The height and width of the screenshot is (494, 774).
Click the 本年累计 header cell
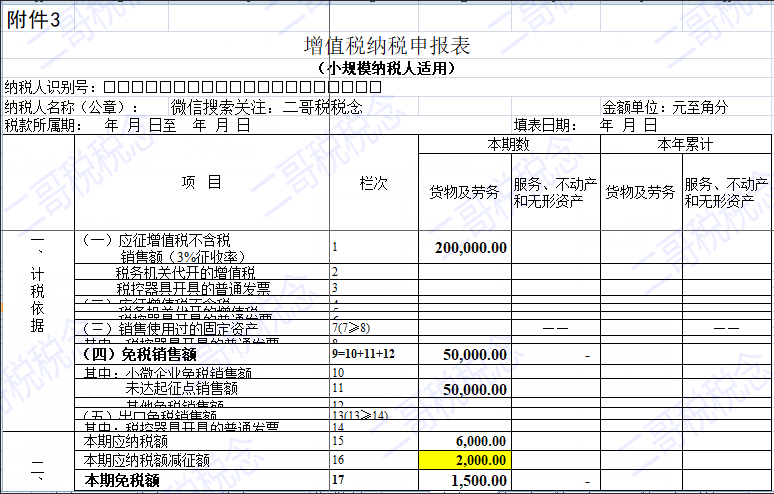pyautogui.click(x=686, y=144)
